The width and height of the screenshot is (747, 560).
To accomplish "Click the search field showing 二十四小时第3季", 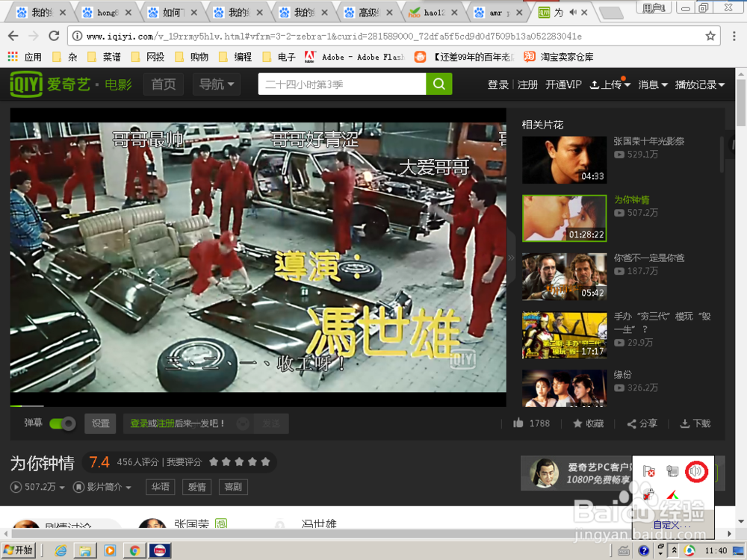I will point(342,84).
